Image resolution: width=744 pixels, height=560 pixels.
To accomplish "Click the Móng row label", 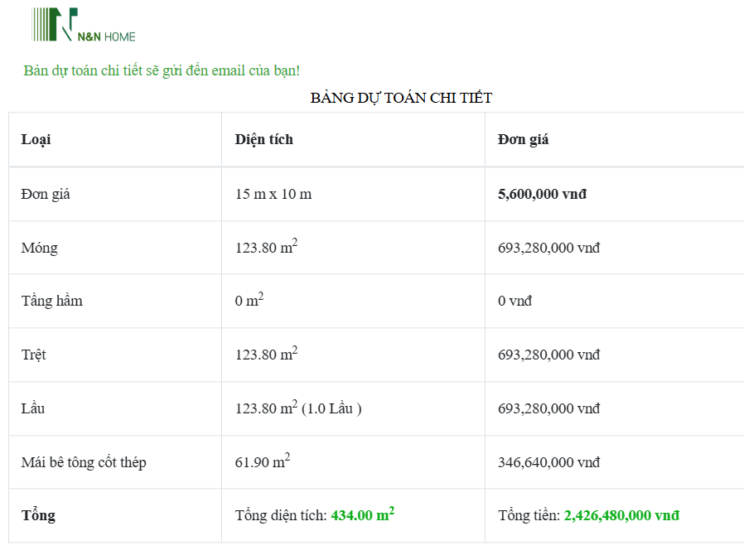I will pos(40,248).
